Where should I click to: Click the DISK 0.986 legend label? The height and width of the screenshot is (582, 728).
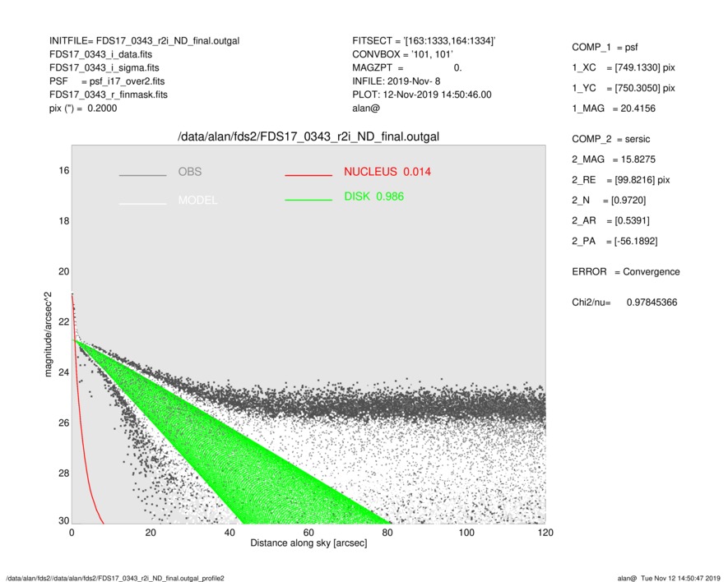click(x=373, y=196)
